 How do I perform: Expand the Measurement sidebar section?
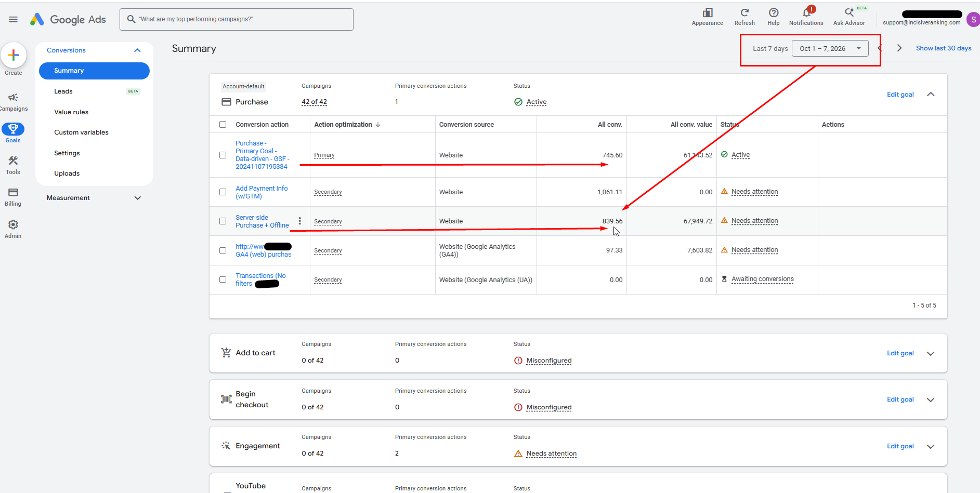137,198
